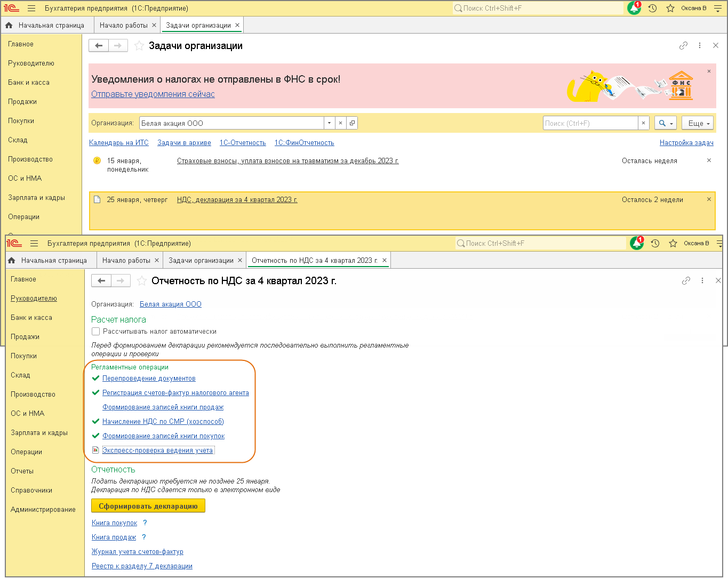
Task: Click coin icon of 15 января task
Action: click(97, 160)
